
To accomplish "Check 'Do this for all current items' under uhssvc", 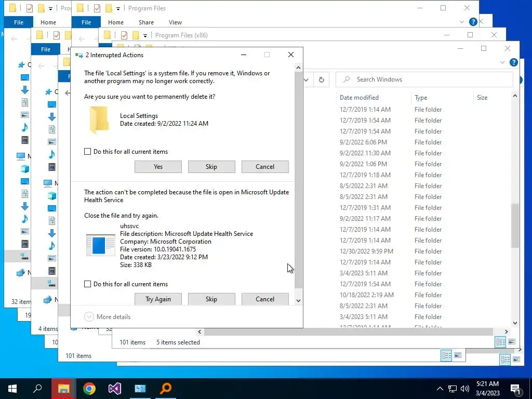I will coord(87,284).
